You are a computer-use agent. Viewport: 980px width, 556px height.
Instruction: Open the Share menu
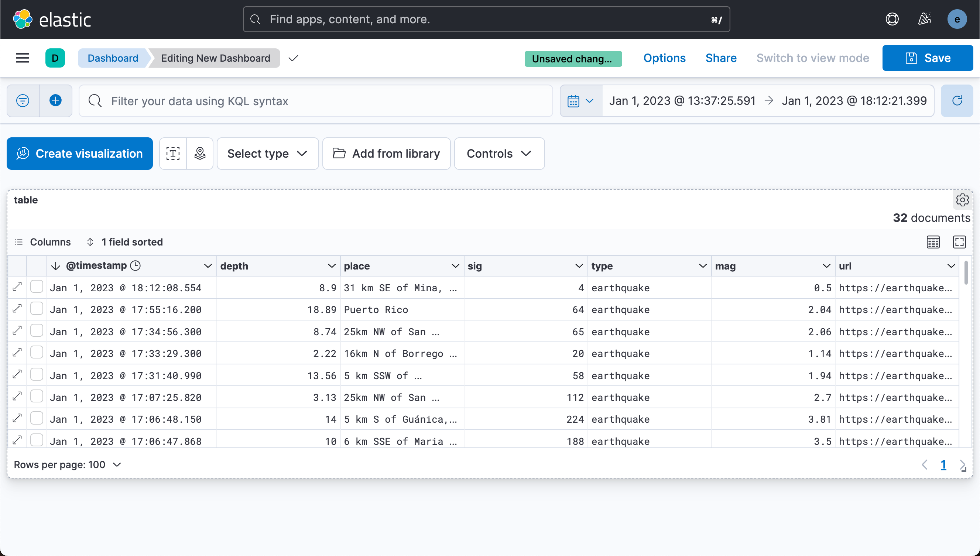[x=721, y=58]
